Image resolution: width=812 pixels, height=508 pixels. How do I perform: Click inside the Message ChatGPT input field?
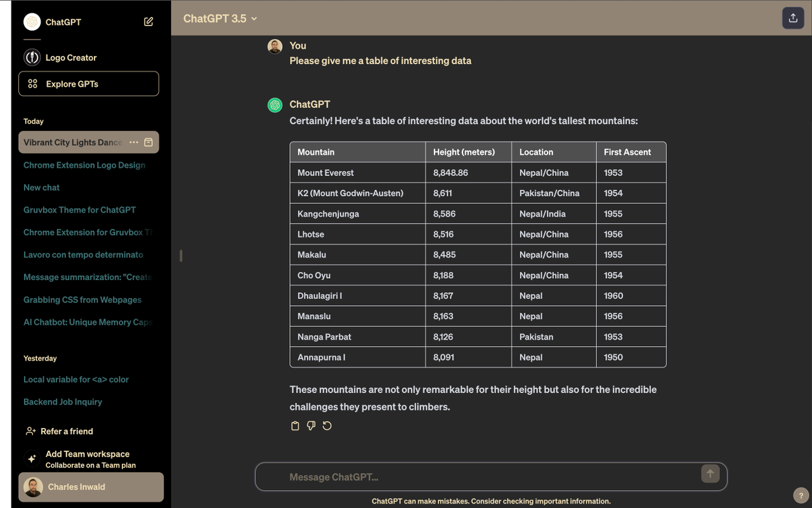(444, 476)
